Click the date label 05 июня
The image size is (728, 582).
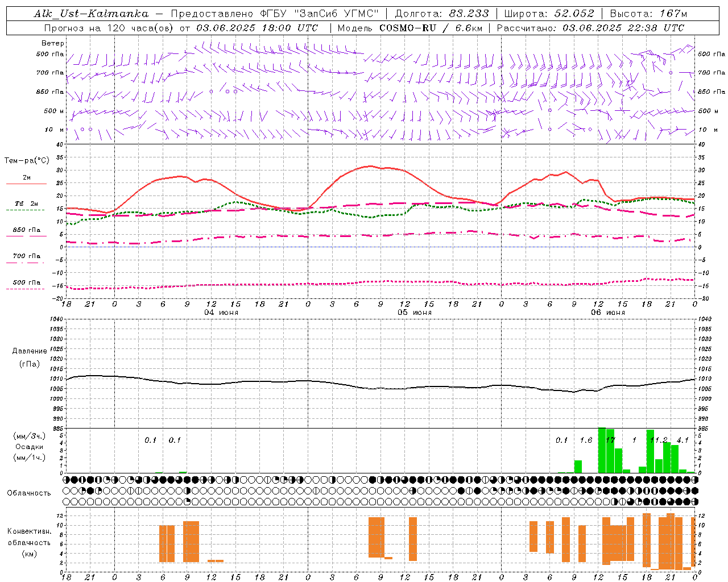pos(415,312)
